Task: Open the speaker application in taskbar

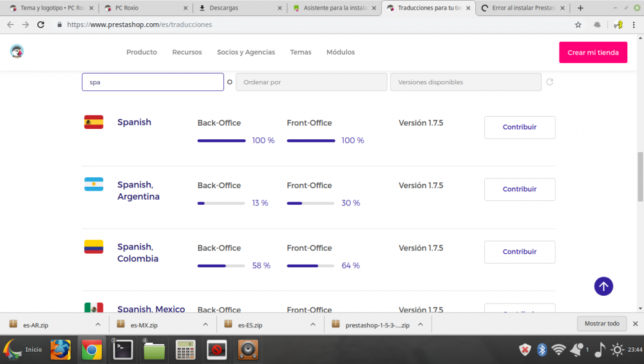Action: (248, 350)
